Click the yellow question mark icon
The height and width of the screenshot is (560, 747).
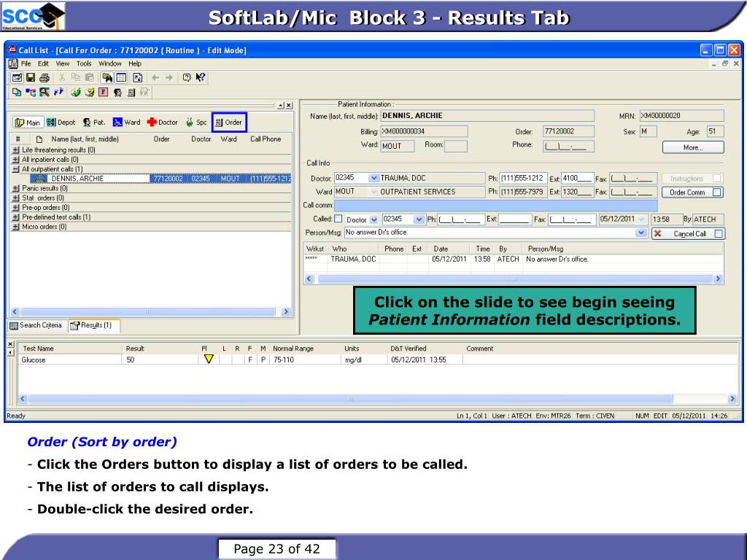point(90,93)
